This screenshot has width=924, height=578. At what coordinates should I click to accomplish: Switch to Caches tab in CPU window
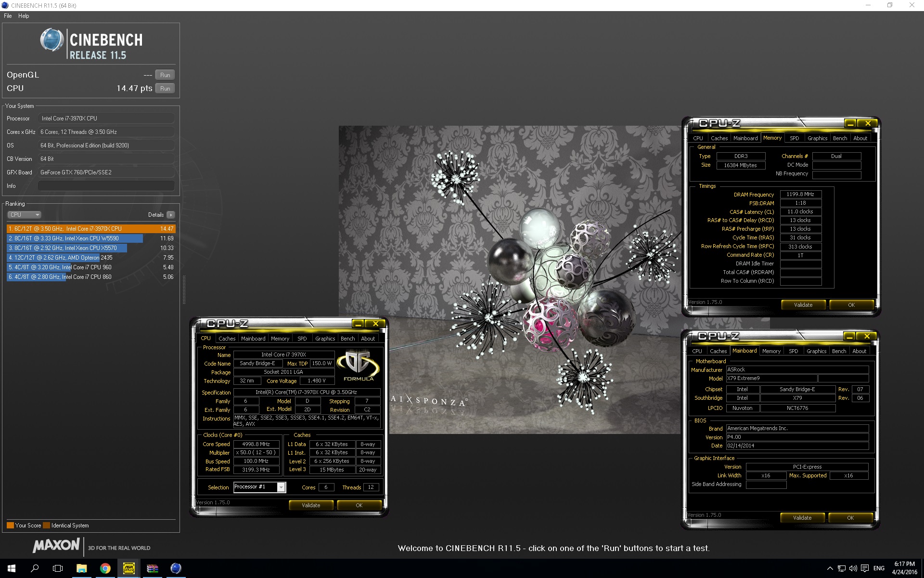(227, 339)
